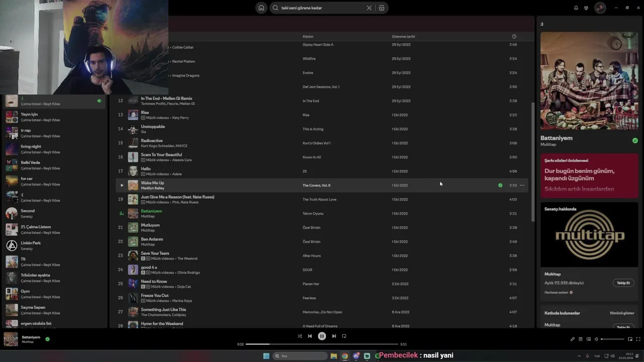Skip to previous track

[310, 336]
